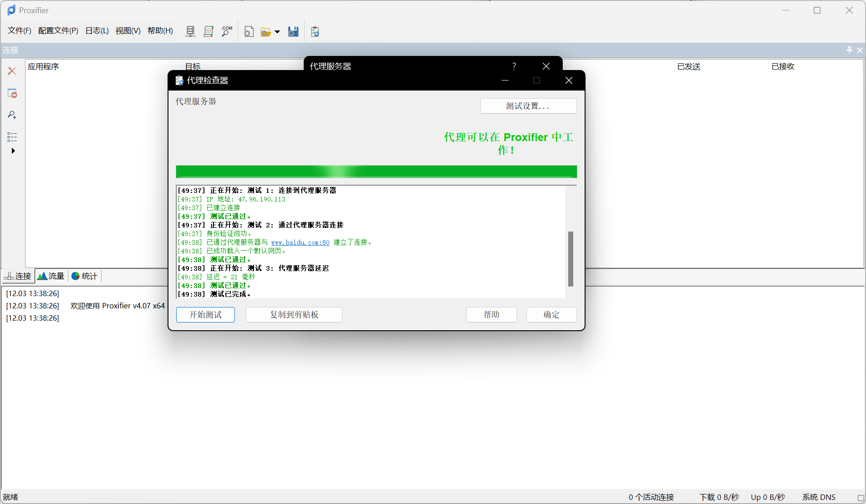
Task: Open the 文件(F) menu
Action: pyautogui.click(x=20, y=30)
